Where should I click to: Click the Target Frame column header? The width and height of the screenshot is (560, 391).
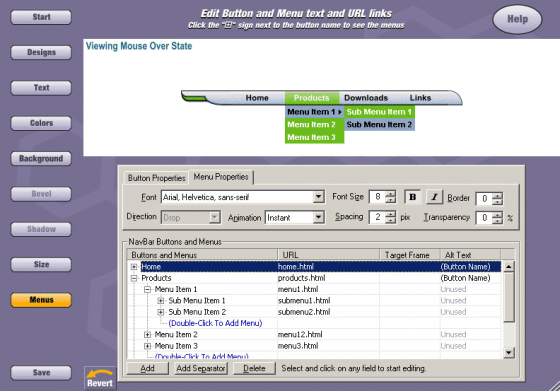point(410,255)
